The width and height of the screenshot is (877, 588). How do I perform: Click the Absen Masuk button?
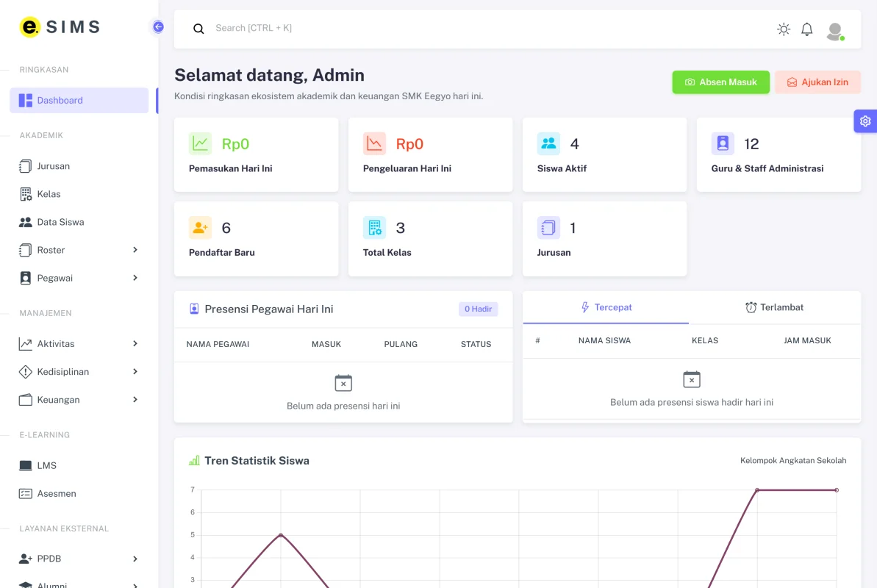click(x=720, y=82)
